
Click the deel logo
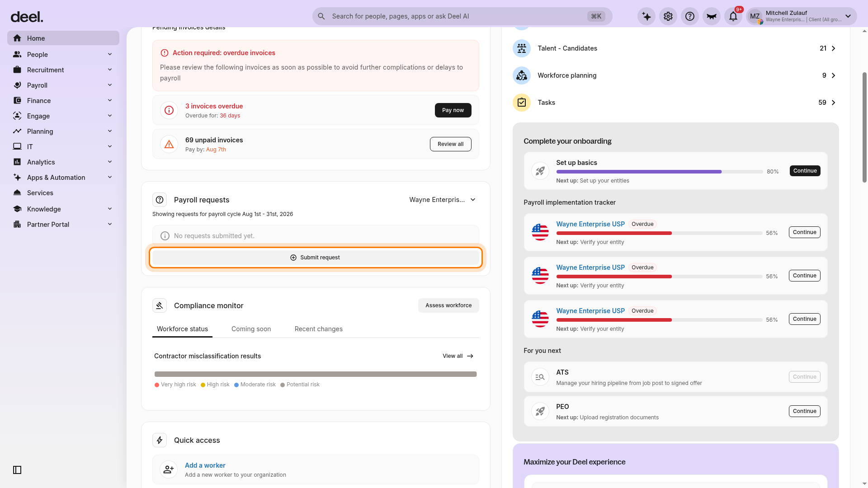click(27, 17)
